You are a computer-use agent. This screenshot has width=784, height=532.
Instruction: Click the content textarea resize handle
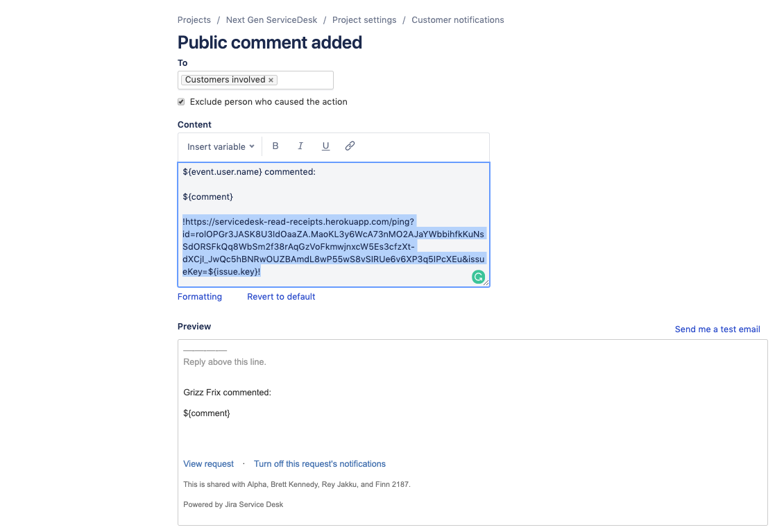pyautogui.click(x=486, y=284)
